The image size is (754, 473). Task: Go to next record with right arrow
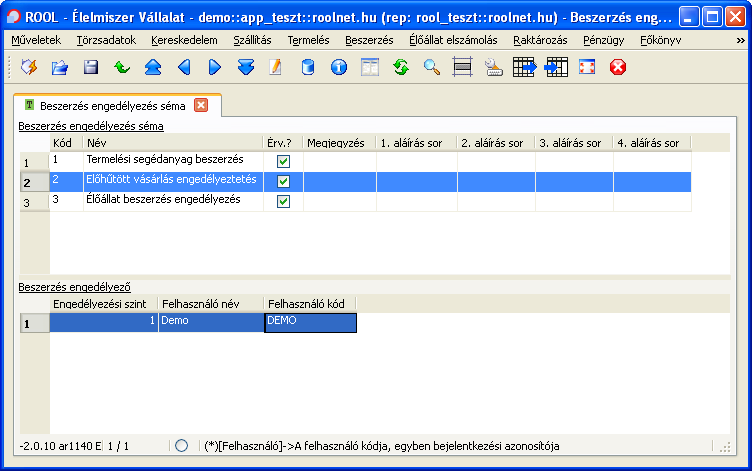[215, 67]
